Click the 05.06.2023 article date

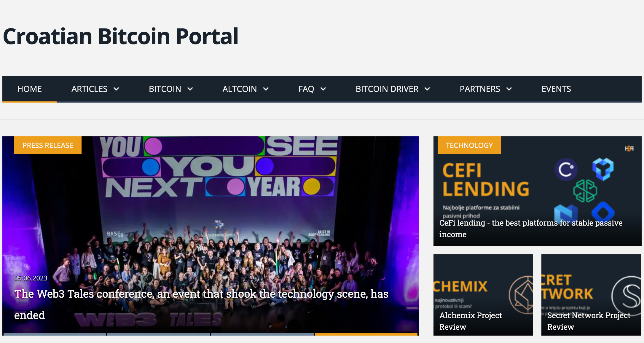31,278
